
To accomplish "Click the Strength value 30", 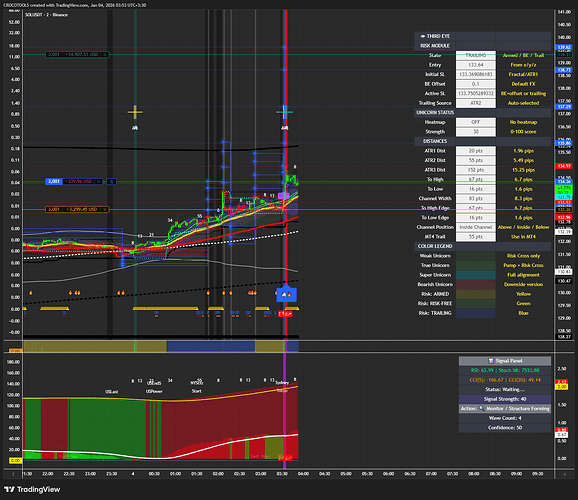I will click(476, 132).
